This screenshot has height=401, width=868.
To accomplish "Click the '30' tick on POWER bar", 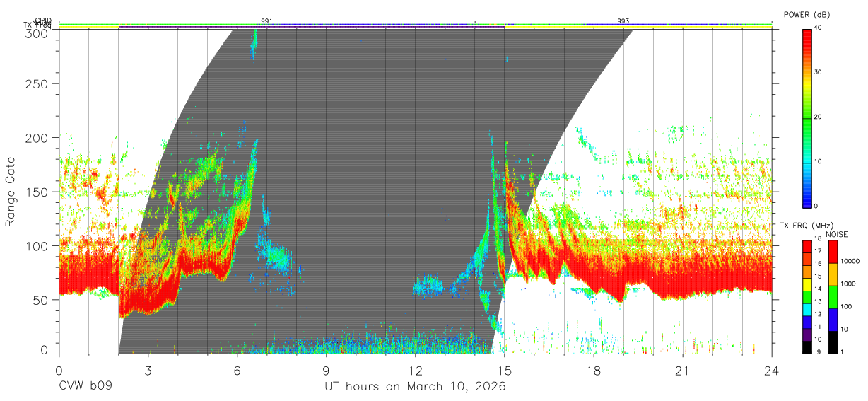I will pos(817,72).
